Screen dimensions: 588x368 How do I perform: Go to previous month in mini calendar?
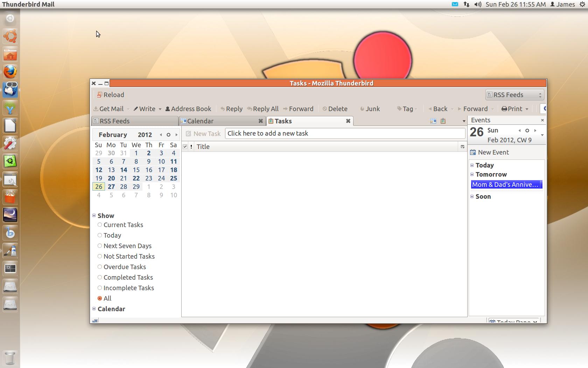point(161,135)
